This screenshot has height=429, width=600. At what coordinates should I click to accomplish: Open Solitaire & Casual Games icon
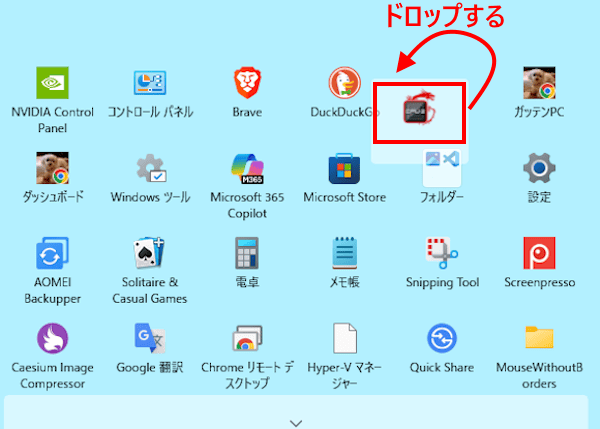(x=149, y=253)
